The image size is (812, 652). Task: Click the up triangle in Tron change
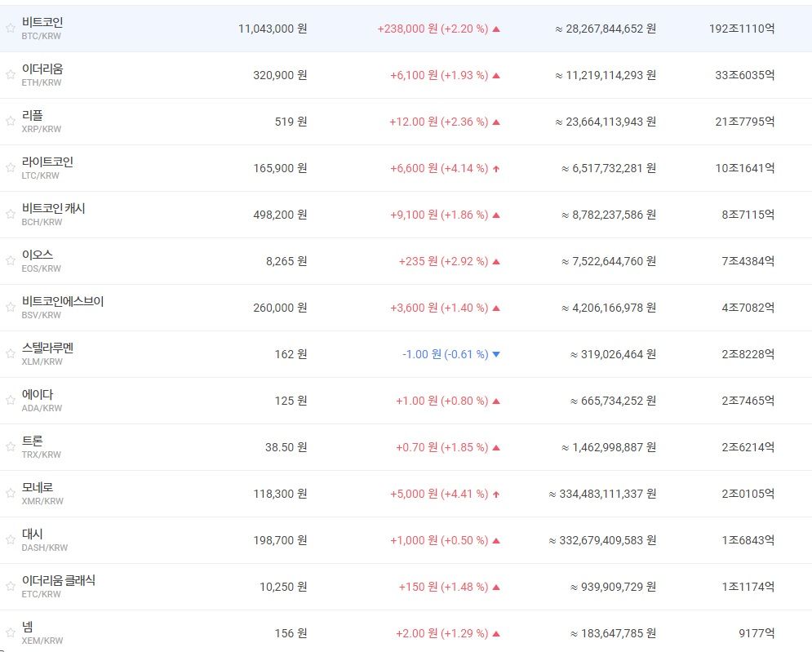tap(496, 447)
